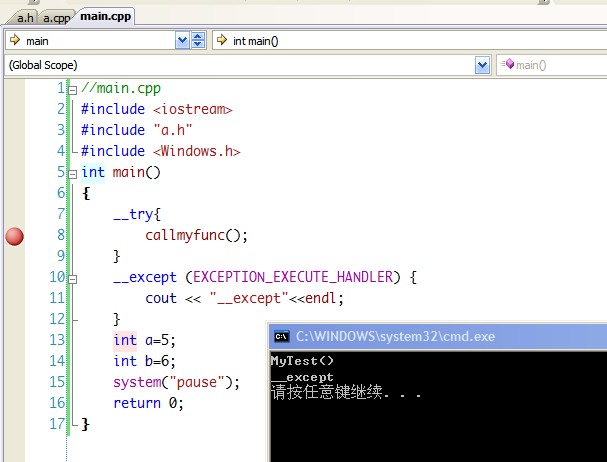Click 'system("pause");' on line 15
Screen dimensions: 607x462
(x=177, y=383)
